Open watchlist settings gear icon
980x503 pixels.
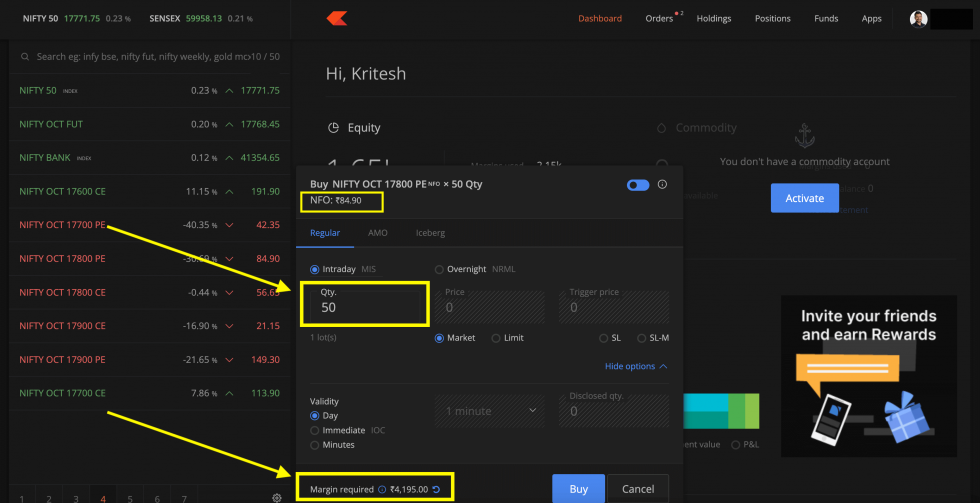click(x=277, y=498)
